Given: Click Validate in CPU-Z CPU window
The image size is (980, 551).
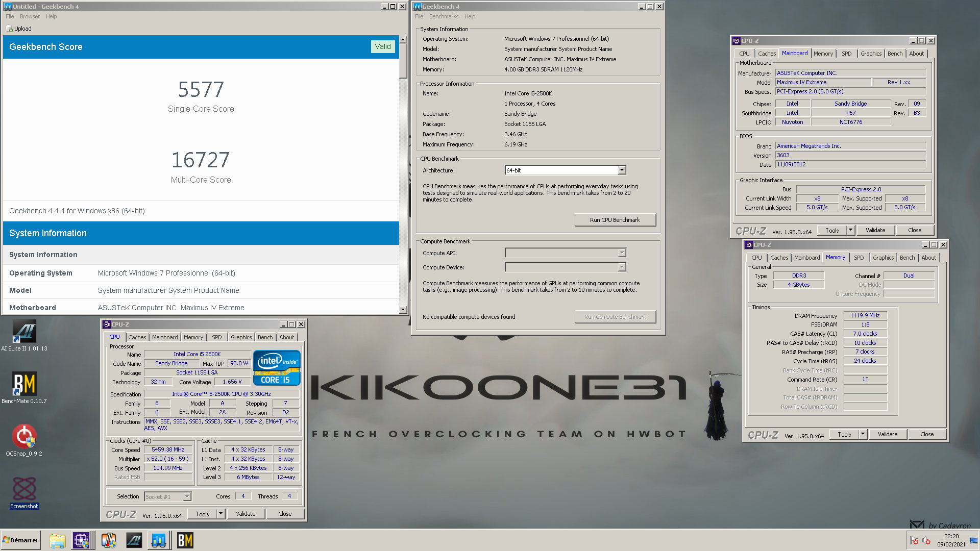Looking at the screenshot, I should click(x=246, y=514).
